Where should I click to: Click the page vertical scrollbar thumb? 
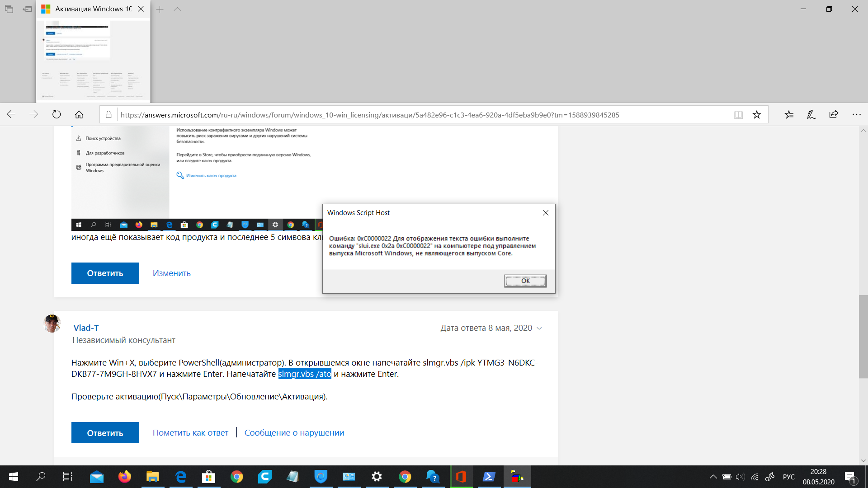(x=863, y=337)
